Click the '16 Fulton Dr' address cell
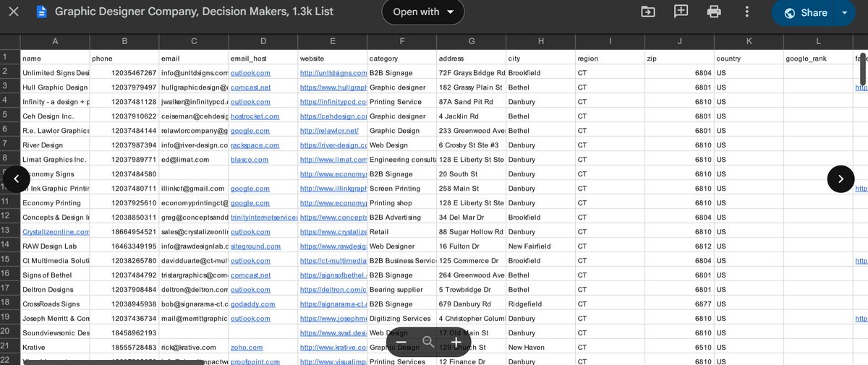868x365 pixels. 471,246
